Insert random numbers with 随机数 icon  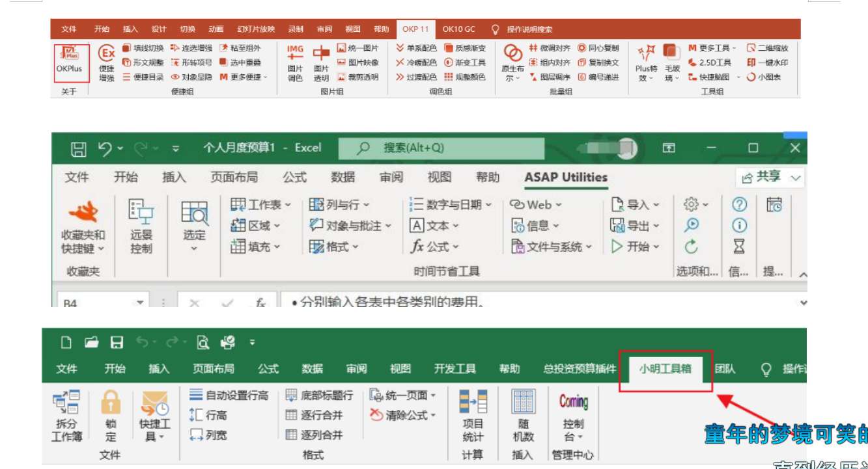tap(523, 416)
